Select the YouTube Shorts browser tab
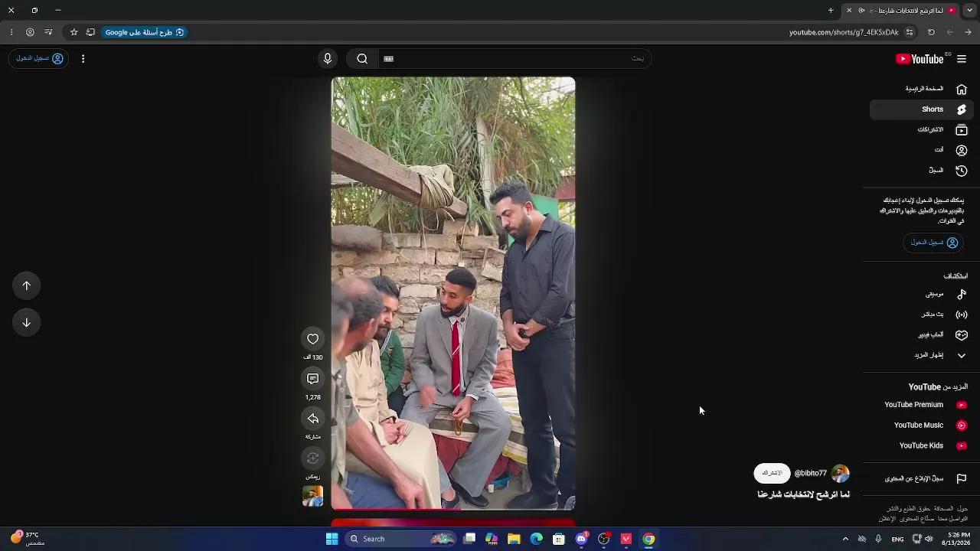 (x=901, y=11)
